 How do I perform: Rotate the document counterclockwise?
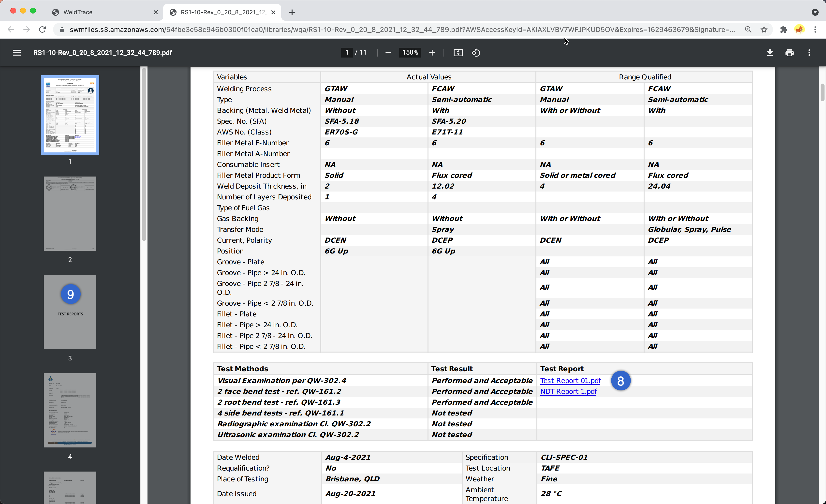click(x=476, y=53)
